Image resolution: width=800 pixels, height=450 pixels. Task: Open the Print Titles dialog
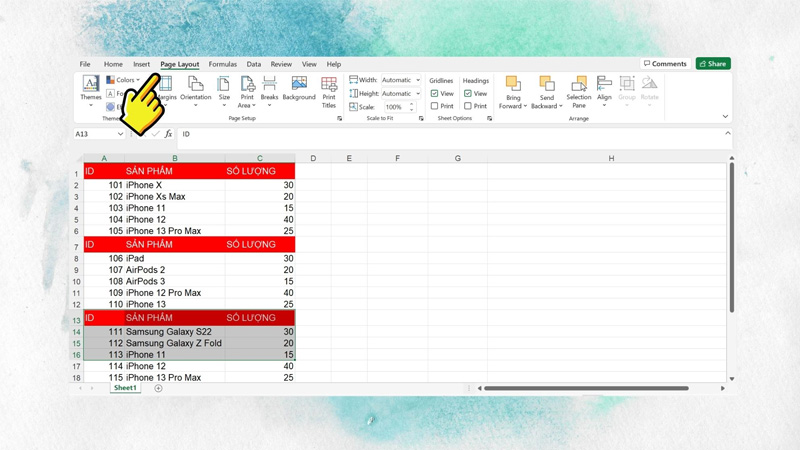329,92
